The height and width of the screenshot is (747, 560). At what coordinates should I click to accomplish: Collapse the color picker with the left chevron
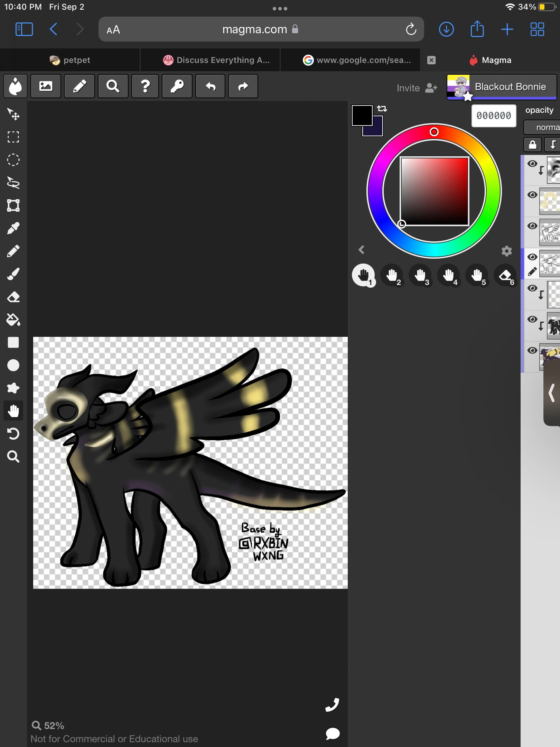(x=362, y=250)
